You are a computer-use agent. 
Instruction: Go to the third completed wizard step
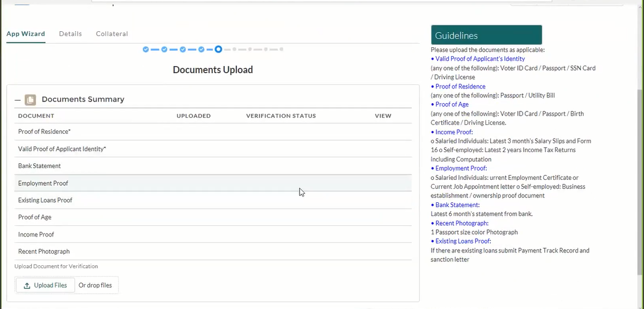point(183,50)
